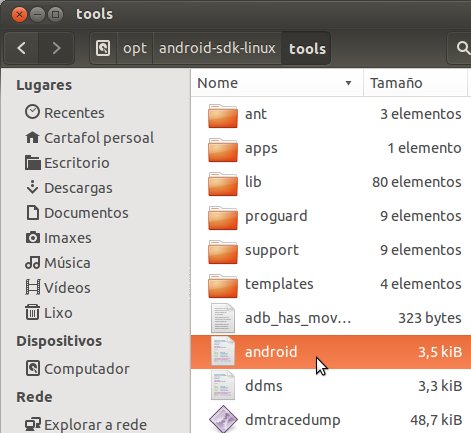Click the "1 elemento" size cell
471x433 pixels.
click(x=424, y=148)
